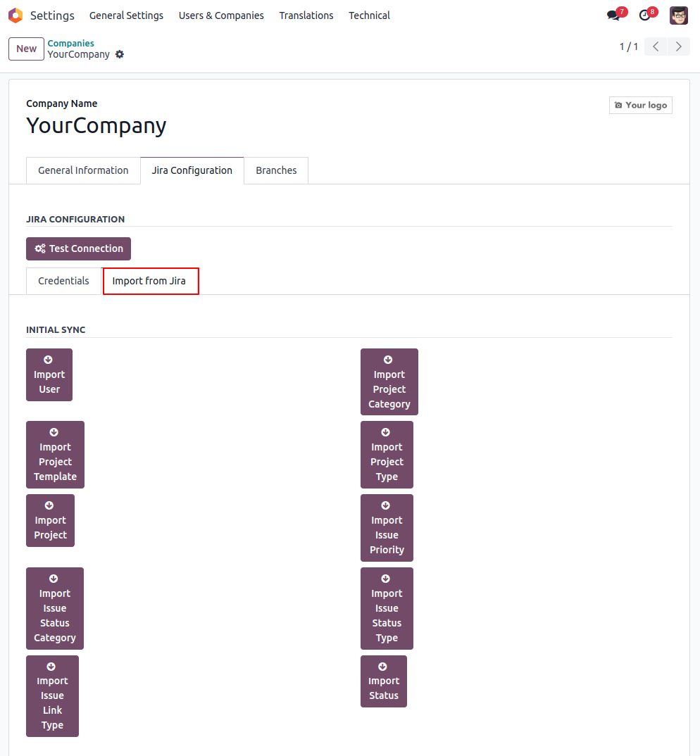Click the Import User button
700x756 pixels.
(49, 374)
